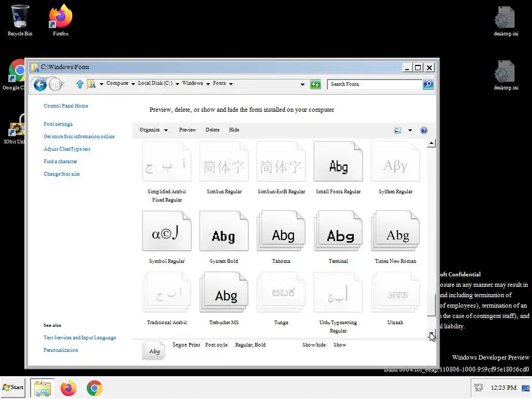The width and height of the screenshot is (532, 399).
Task: Click in the Search Fonts field
Action: 375,84
